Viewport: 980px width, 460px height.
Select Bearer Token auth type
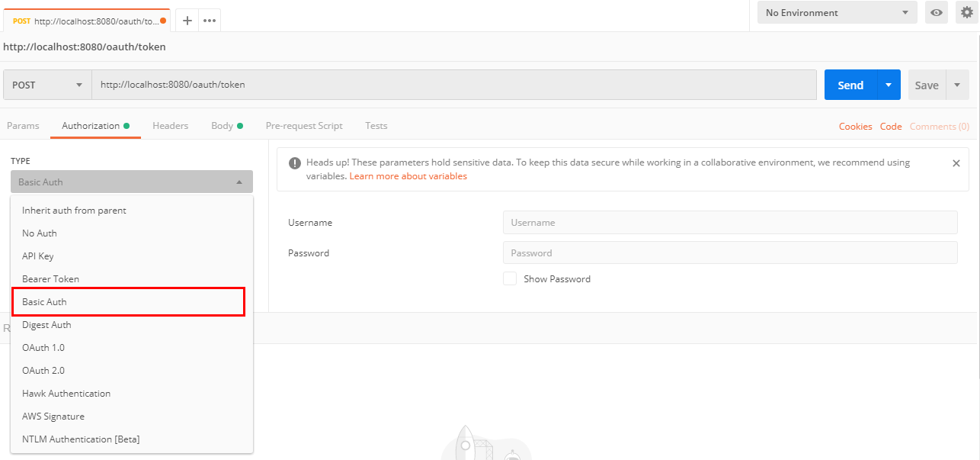[x=132, y=278]
